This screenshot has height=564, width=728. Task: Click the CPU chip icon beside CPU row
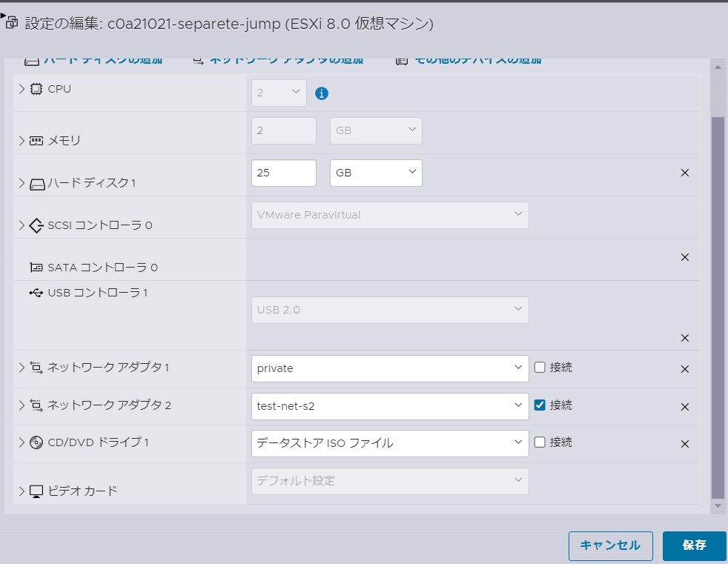tap(35, 88)
